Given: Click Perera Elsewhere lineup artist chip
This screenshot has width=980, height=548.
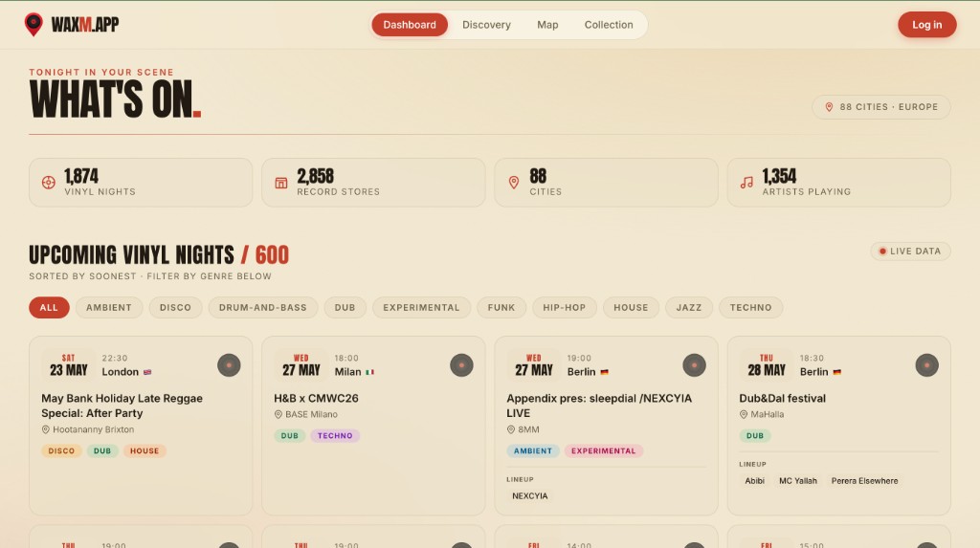Looking at the screenshot, I should [864, 481].
